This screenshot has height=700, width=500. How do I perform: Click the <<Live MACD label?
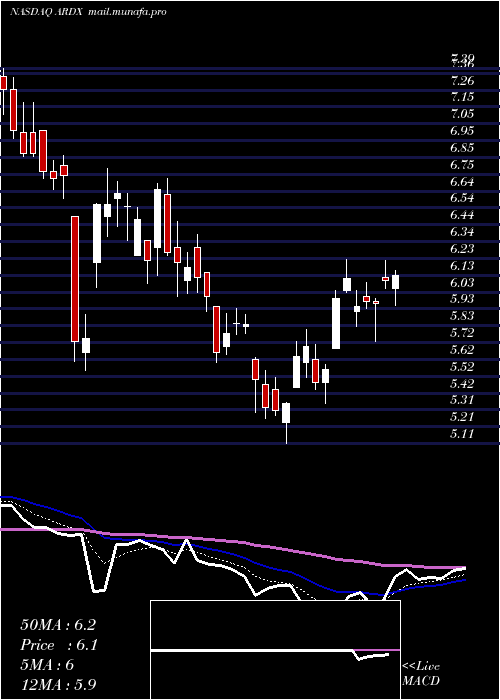click(421, 674)
